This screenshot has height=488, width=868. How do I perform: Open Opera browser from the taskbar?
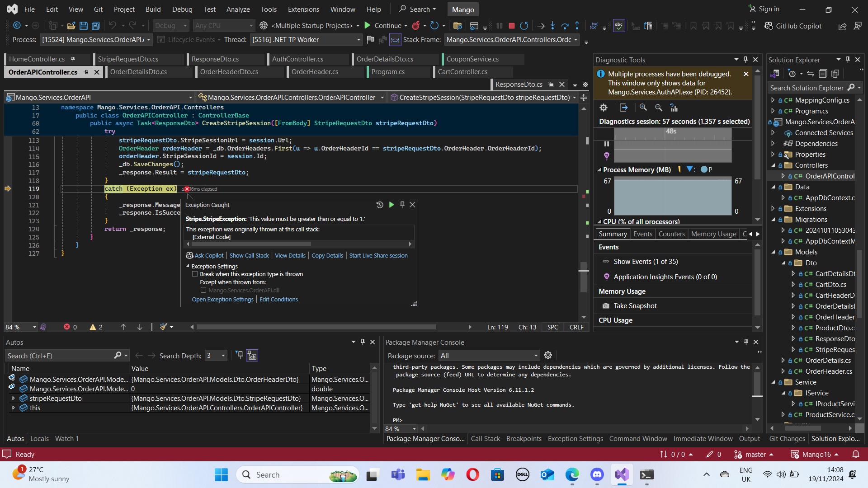[x=473, y=474]
